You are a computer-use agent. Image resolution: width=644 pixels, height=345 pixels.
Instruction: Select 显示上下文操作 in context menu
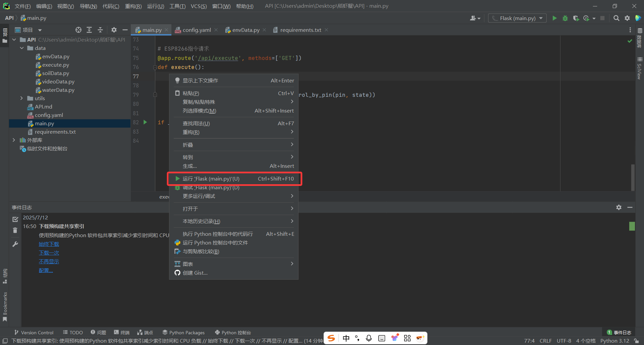click(234, 80)
